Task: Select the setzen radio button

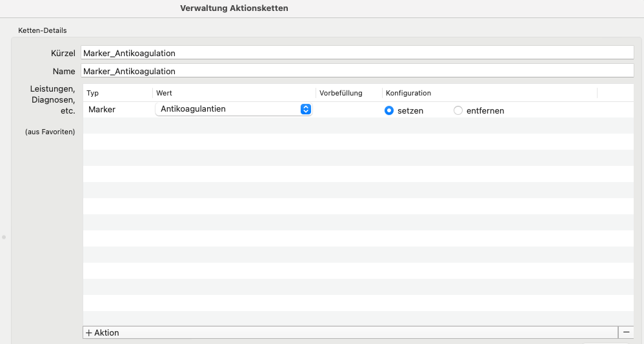Action: tap(389, 110)
